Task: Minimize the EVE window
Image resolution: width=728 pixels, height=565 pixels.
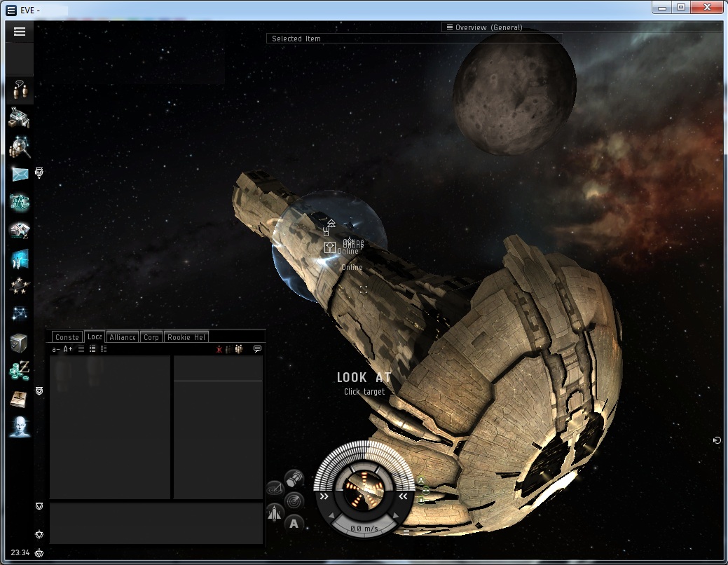Action: (662, 8)
